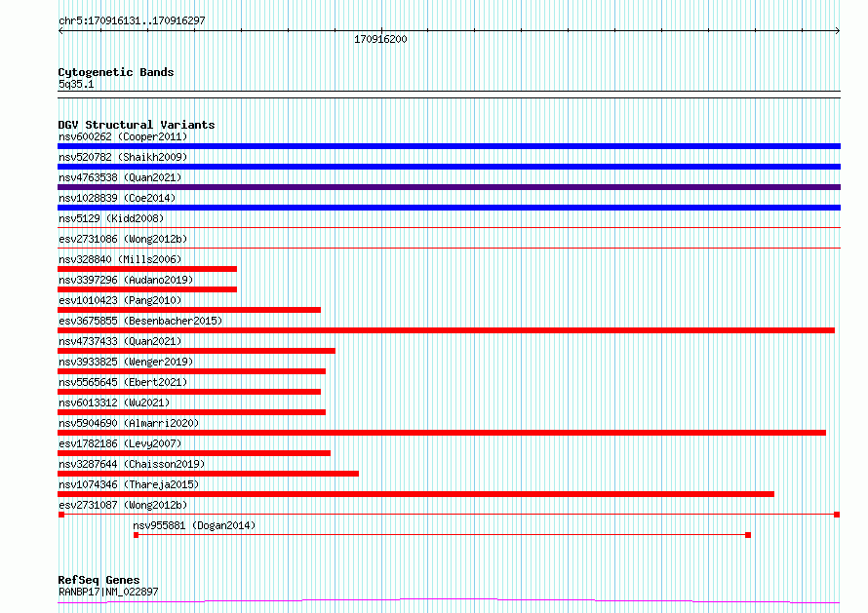The image size is (868, 613).
Task: Click the nsv955881 (Dogan2014) label
Action: (194, 525)
